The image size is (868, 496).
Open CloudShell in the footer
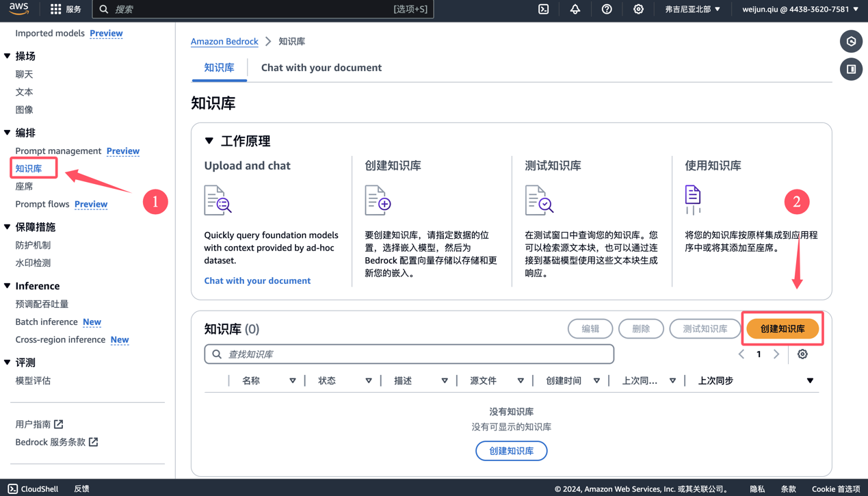(33, 488)
